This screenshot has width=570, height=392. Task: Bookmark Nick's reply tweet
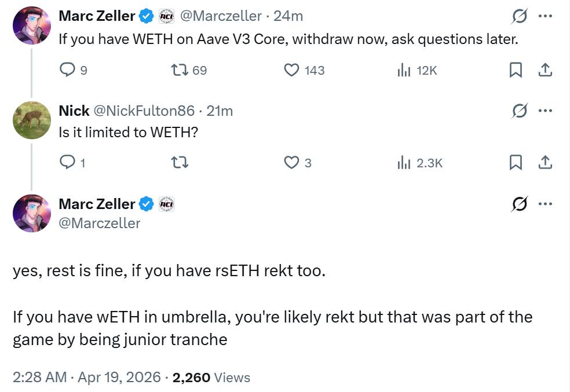click(x=515, y=163)
